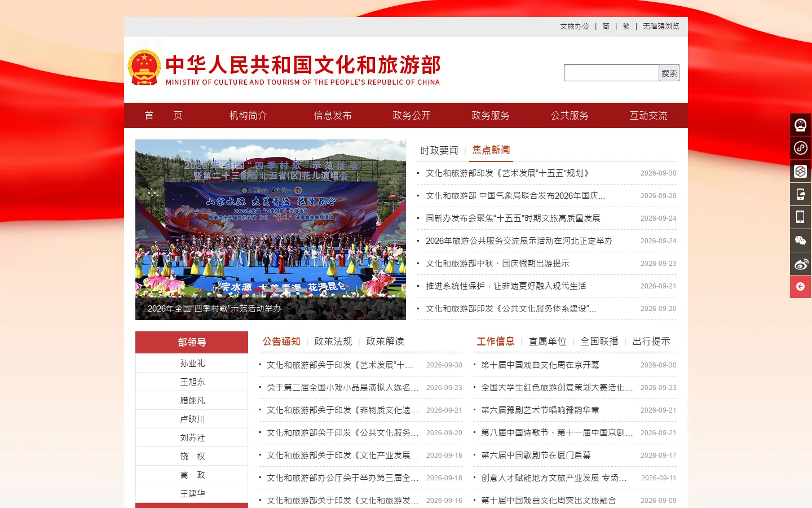812x508 pixels.
Task: Switch to the 政策解读 tab
Action: click(385, 341)
